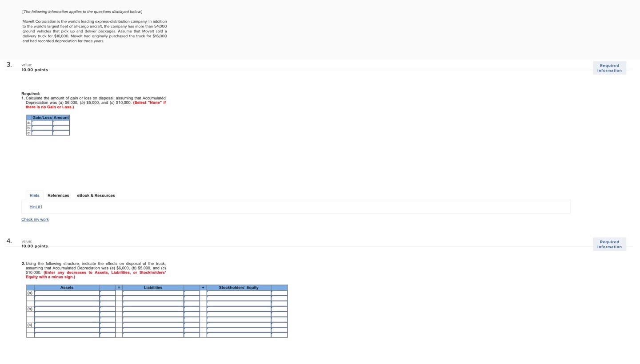Open the eBook & Resources tab
This screenshot has width=640, height=364.
(x=96, y=195)
